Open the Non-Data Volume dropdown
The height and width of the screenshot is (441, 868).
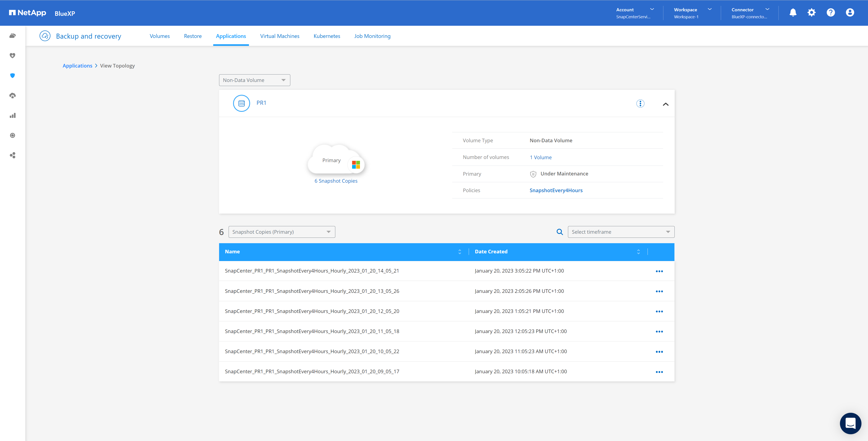point(254,80)
